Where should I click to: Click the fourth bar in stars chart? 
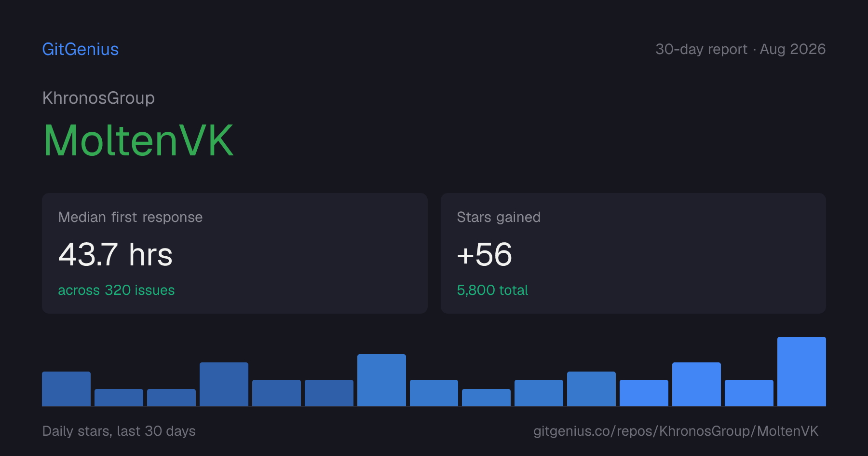tap(224, 385)
